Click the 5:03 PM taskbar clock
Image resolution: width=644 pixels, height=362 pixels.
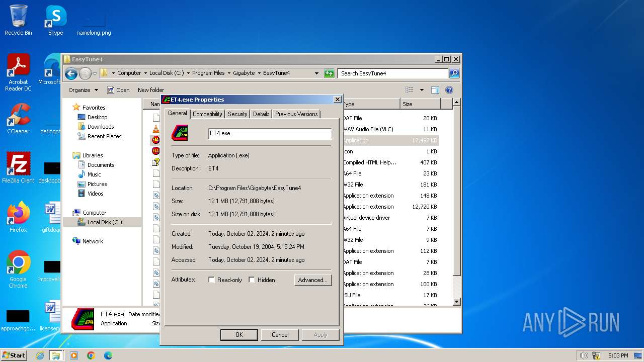click(x=618, y=355)
